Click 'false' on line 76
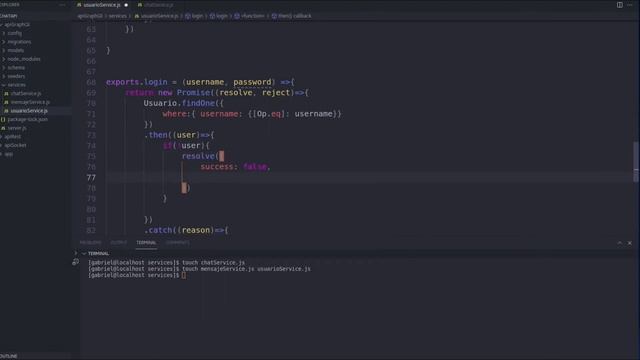This screenshot has width=640, height=360. tap(255, 167)
